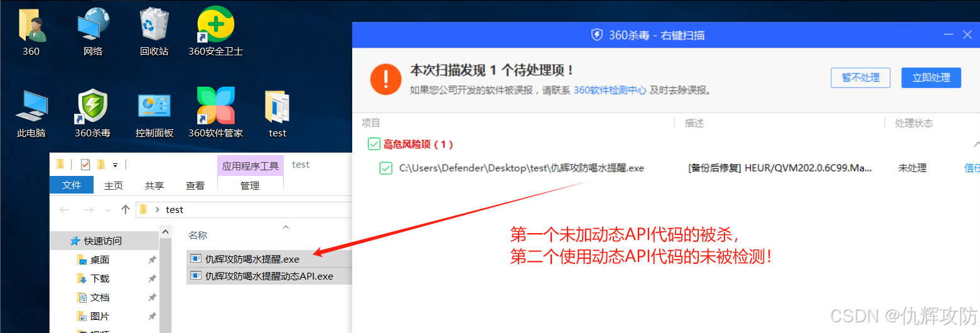Select 图片 in the navigation pane
980x333 pixels.
(100, 316)
